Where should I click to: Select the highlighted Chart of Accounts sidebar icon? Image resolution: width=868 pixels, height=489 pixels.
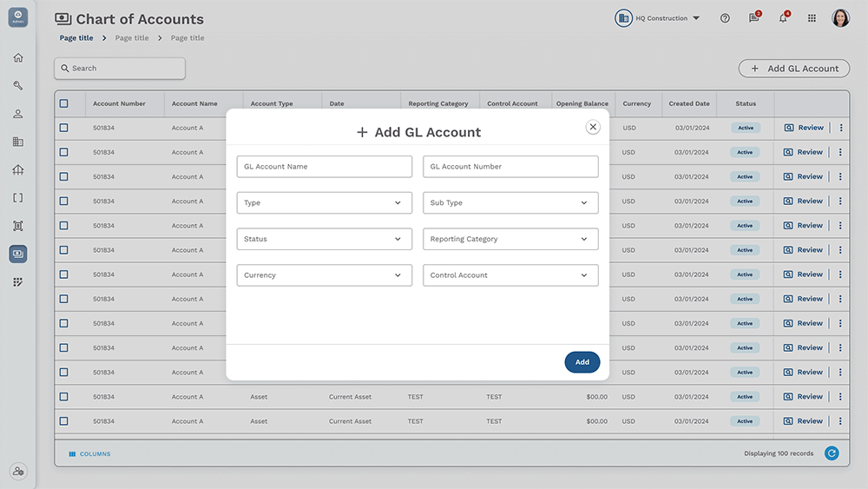coord(18,254)
